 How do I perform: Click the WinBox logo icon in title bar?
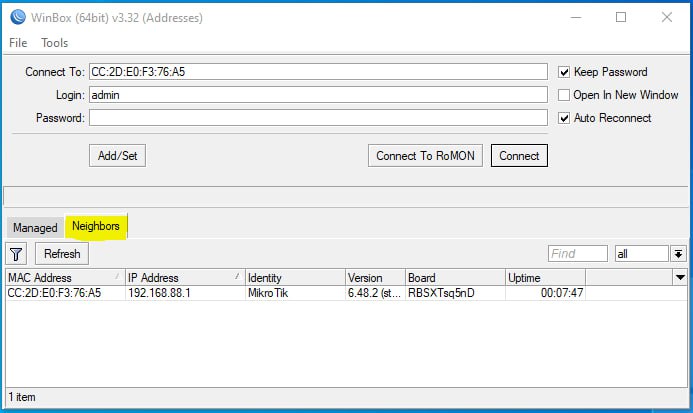(18, 17)
